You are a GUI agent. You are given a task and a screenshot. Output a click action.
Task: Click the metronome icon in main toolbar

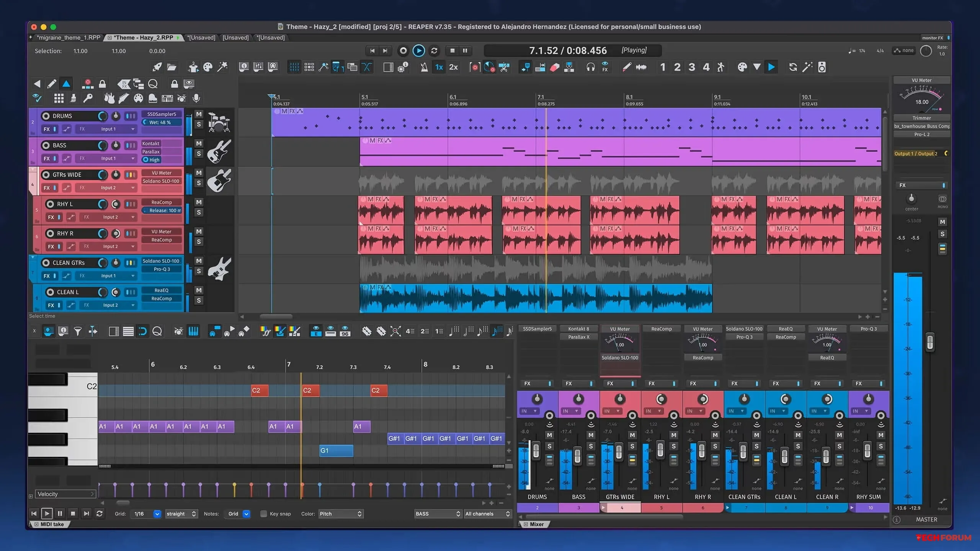coord(424,67)
